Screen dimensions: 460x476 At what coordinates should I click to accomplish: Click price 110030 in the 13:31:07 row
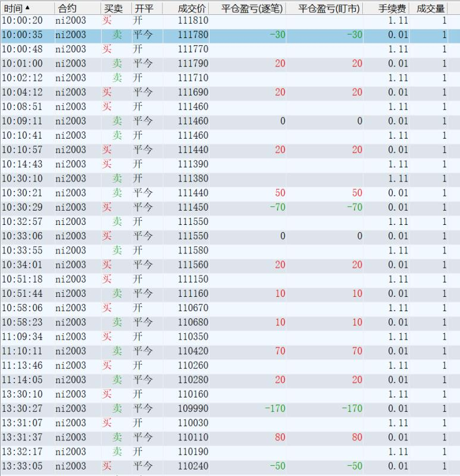193,422
